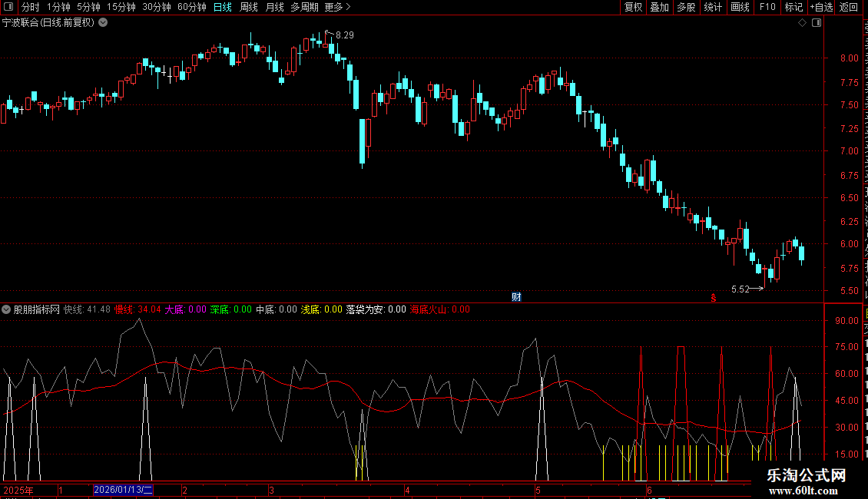Toggle the sidebar panel icon at top-left
The image size is (868, 499).
[x=8, y=7]
